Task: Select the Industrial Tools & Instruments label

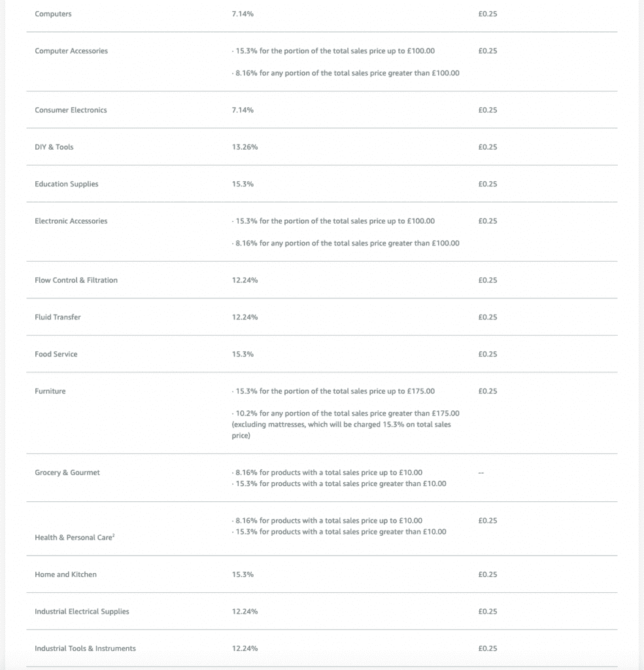Action: point(85,648)
